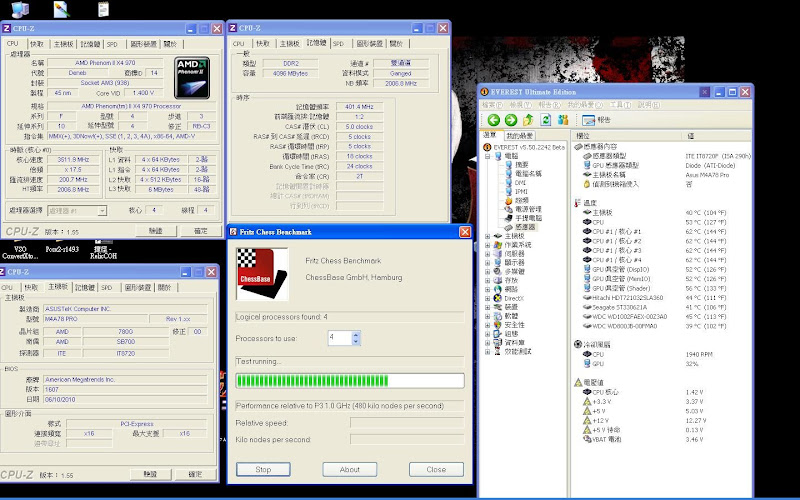The image size is (800, 500).
Task: Click About in Fritz Chess Benchmark
Action: (350, 469)
